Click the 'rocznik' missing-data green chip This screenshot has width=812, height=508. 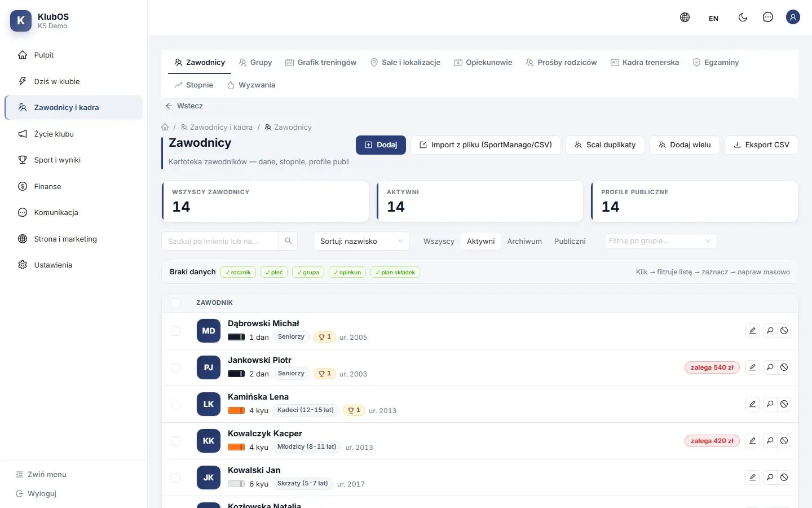pyautogui.click(x=238, y=272)
